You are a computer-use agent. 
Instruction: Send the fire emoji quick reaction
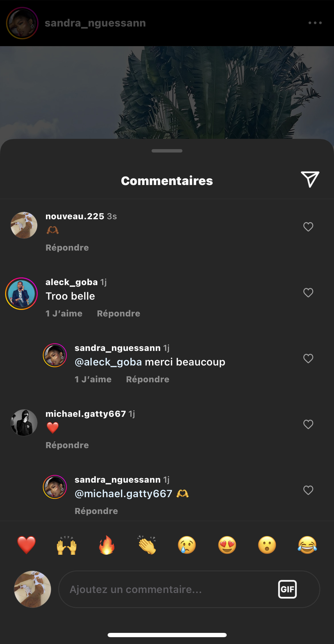[x=107, y=545]
